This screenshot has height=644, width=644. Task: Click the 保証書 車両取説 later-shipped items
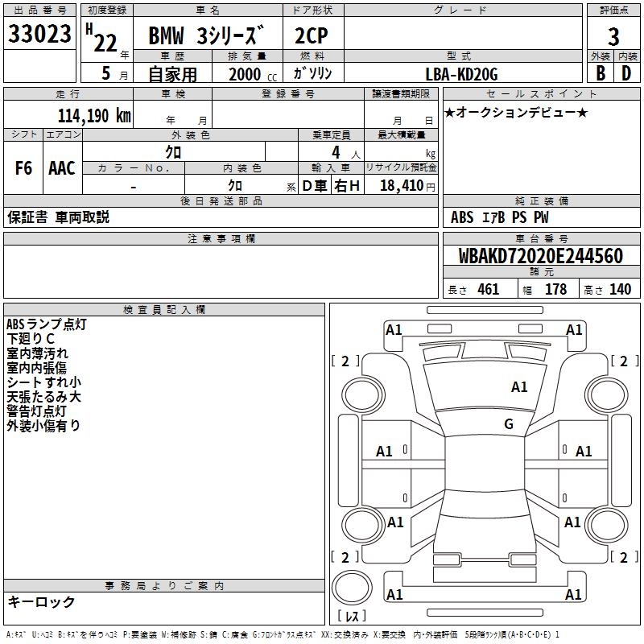(58, 217)
